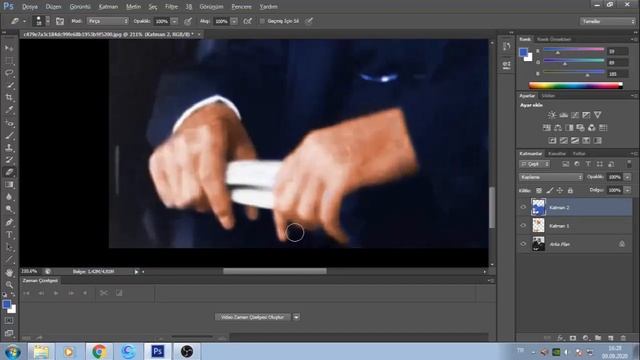Add a Hue/Saturation adjustment
640x360 pixels.
547,128
